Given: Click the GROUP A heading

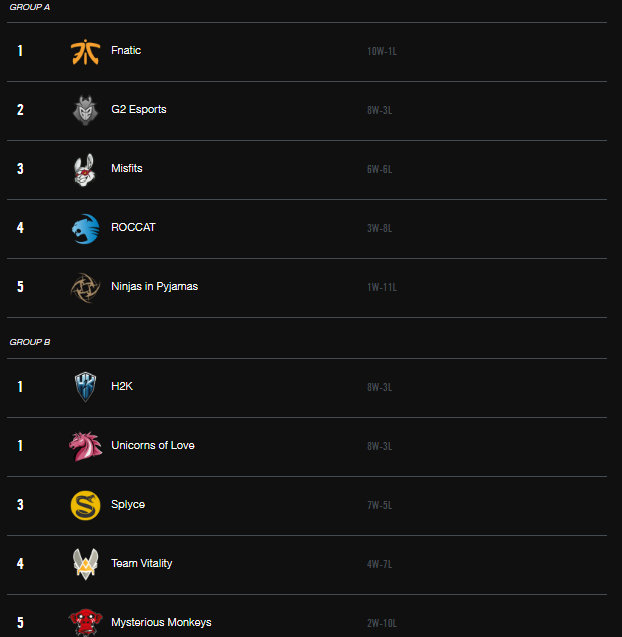Looking at the screenshot, I should 29,7.
